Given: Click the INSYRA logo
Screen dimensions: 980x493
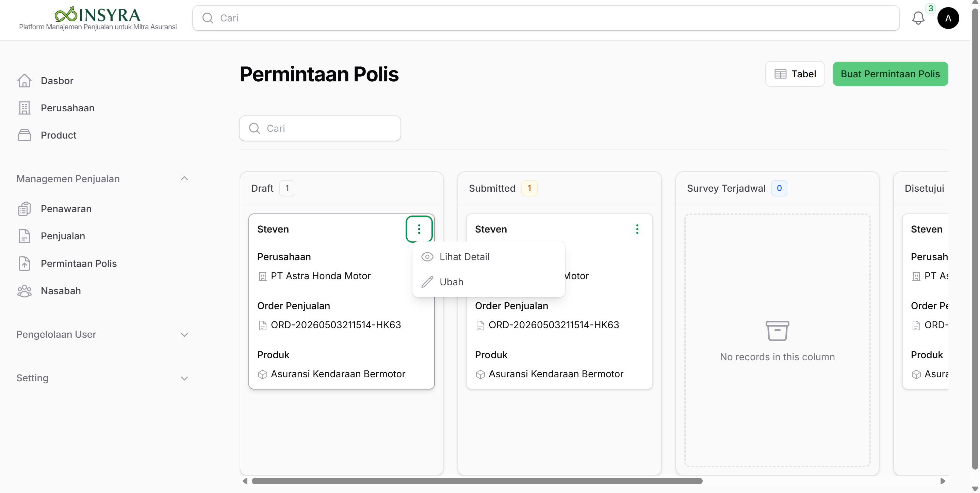Looking at the screenshot, I should tap(97, 15).
